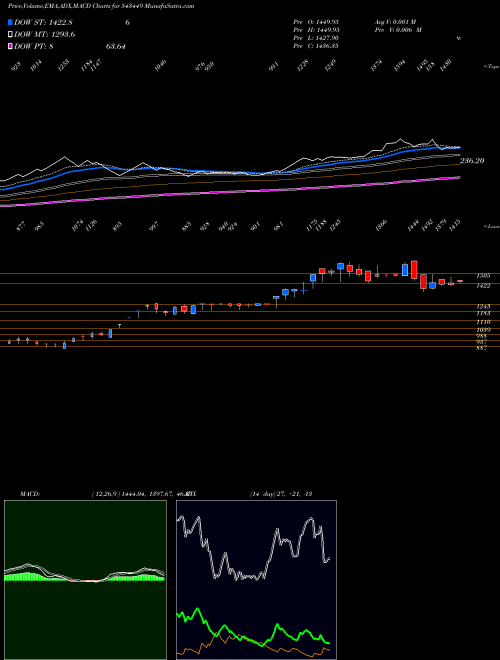Click the 'Pre V: 0.006 M' volume text
This screenshot has height=660, width=500.
click(x=398, y=30)
